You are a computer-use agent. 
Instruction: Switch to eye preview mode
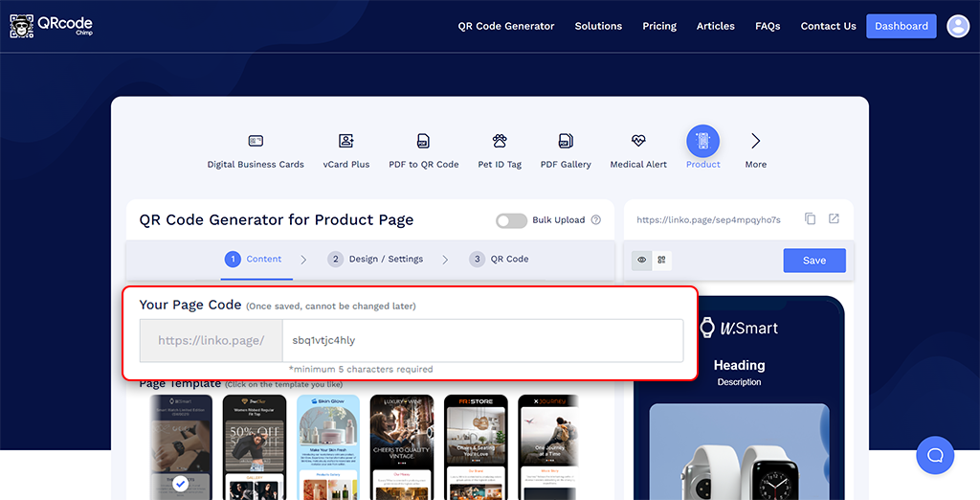(642, 260)
